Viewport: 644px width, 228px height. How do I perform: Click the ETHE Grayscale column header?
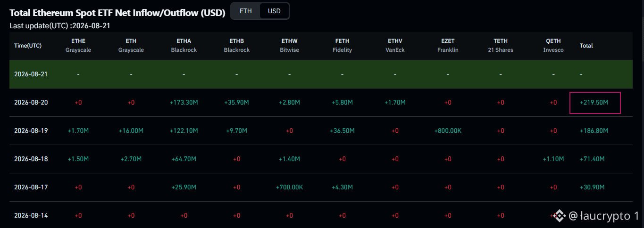coord(78,46)
